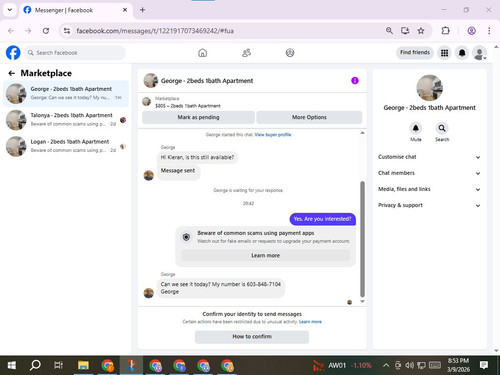
Task: Click the Search Facebook input field
Action: (x=75, y=53)
